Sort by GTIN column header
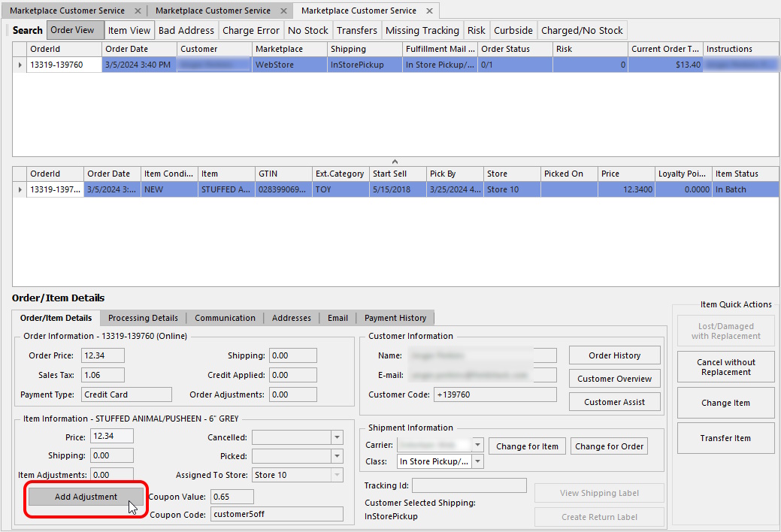The height and width of the screenshot is (532, 781). pos(283,174)
